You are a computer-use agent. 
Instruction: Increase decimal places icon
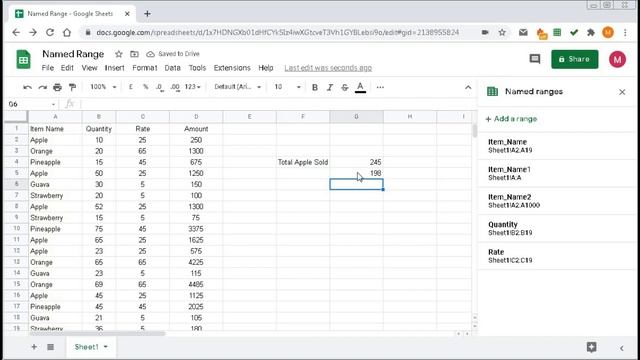point(175,87)
